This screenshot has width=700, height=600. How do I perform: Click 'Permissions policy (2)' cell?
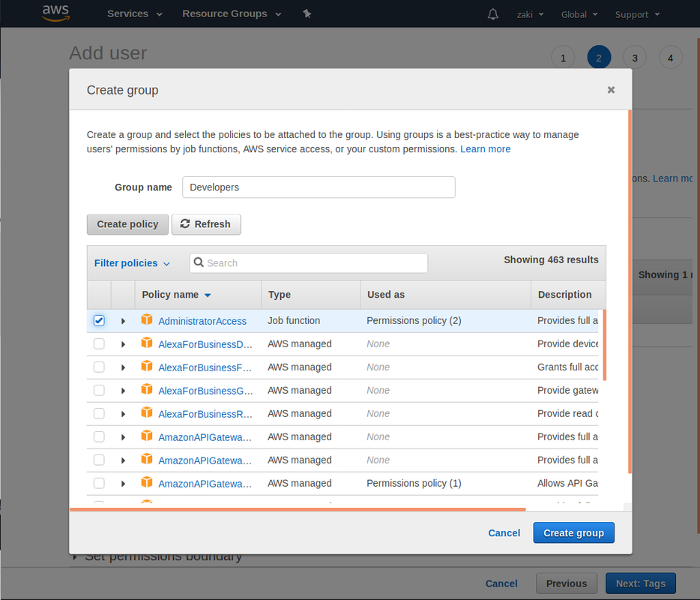click(414, 320)
